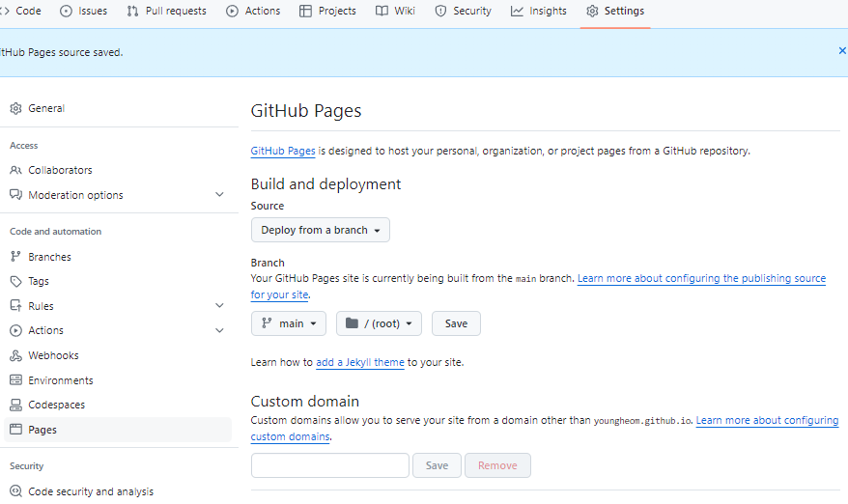848x504 pixels.
Task: Click the Rules icon in sidebar
Action: 15,306
